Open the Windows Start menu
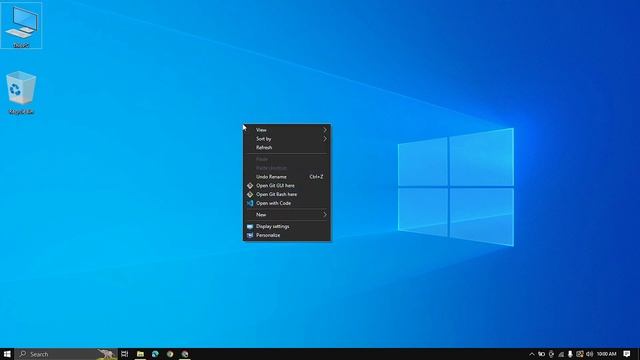The width and height of the screenshot is (640, 360). 7,354
